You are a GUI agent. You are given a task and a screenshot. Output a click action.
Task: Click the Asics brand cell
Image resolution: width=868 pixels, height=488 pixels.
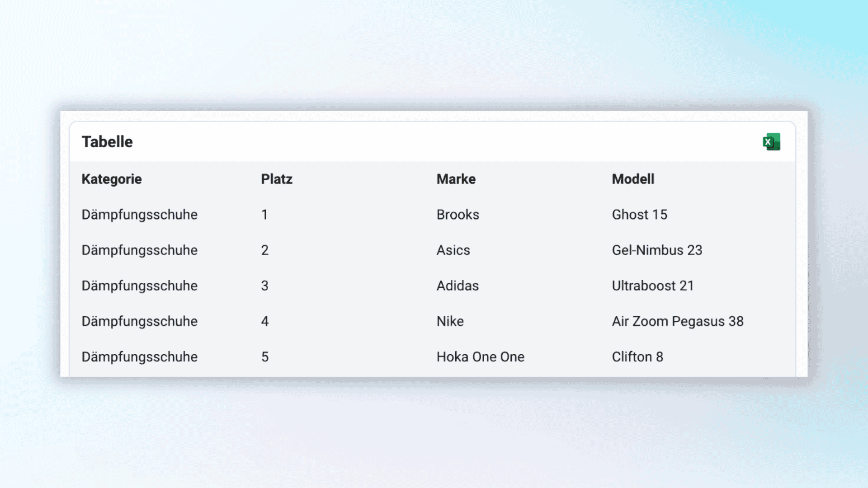pyautogui.click(x=453, y=250)
